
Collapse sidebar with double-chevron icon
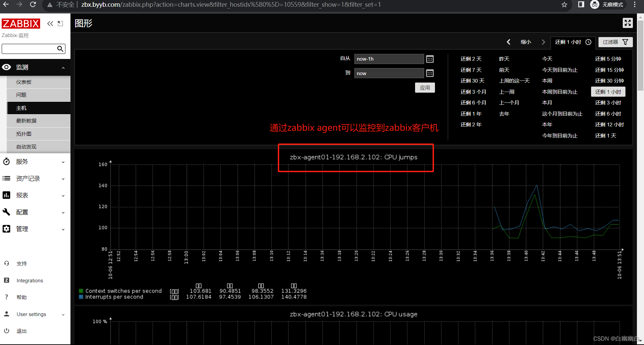click(50, 24)
